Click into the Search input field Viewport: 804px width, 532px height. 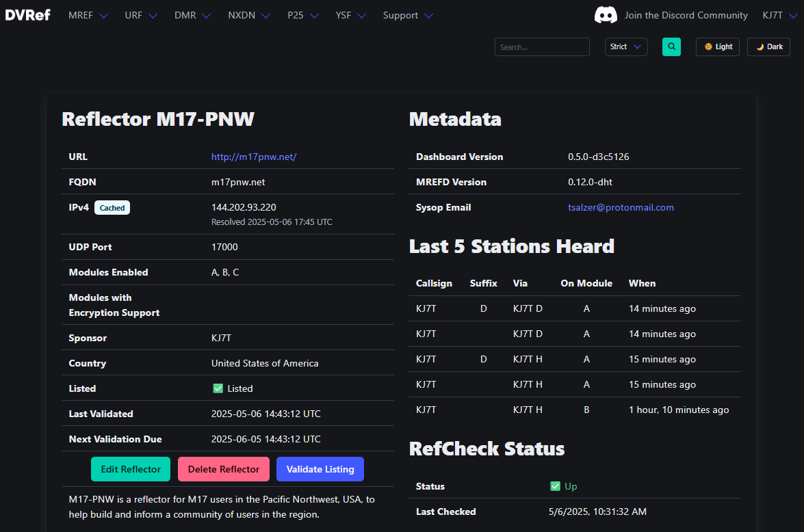click(541, 47)
